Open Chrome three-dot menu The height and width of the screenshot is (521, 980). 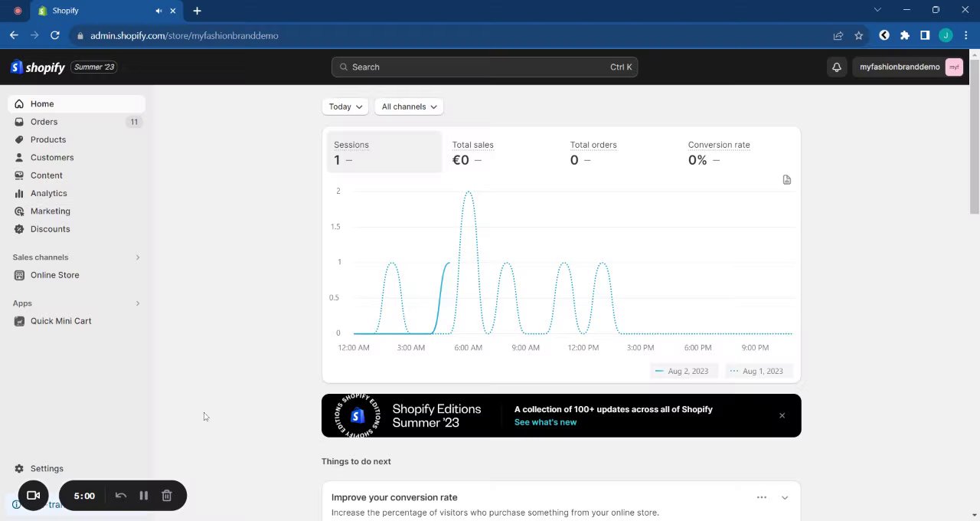click(966, 36)
